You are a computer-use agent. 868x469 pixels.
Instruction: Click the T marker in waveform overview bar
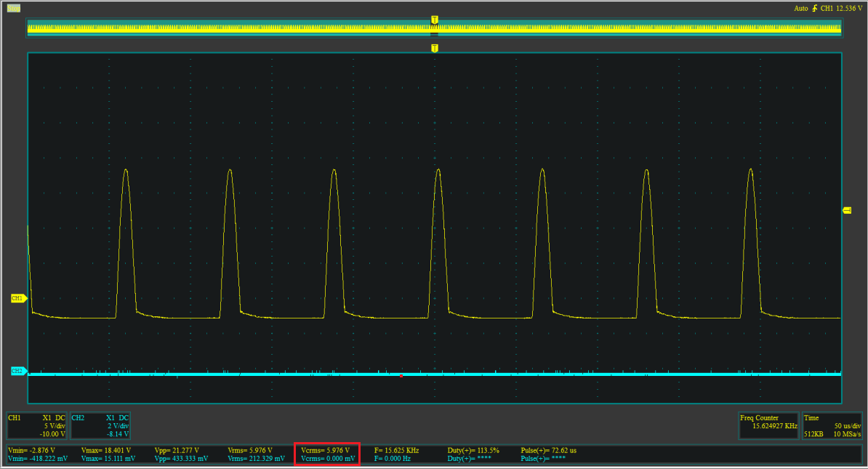tap(435, 20)
